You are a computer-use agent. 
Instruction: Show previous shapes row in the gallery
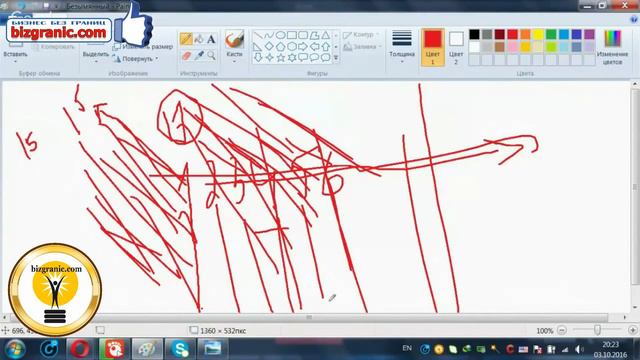pos(336,36)
